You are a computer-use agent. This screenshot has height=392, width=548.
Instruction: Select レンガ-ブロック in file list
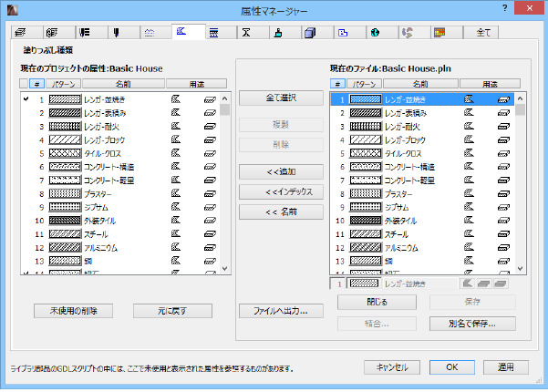click(x=422, y=140)
